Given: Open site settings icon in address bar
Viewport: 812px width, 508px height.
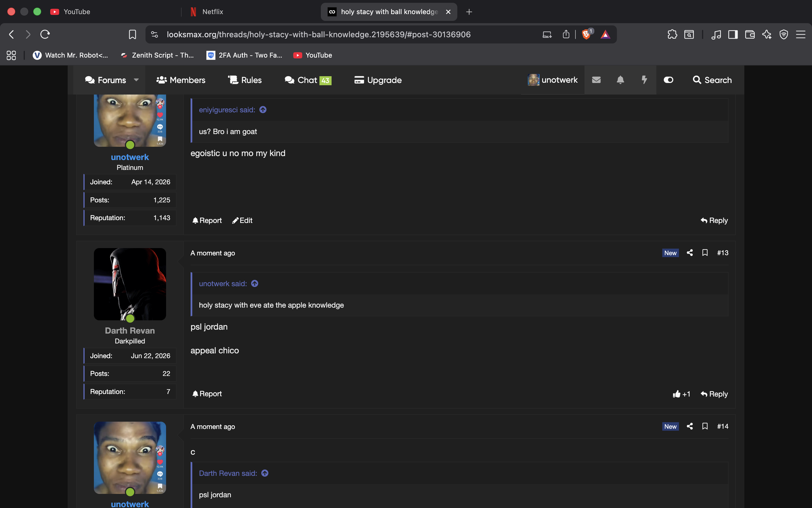Looking at the screenshot, I should [154, 34].
